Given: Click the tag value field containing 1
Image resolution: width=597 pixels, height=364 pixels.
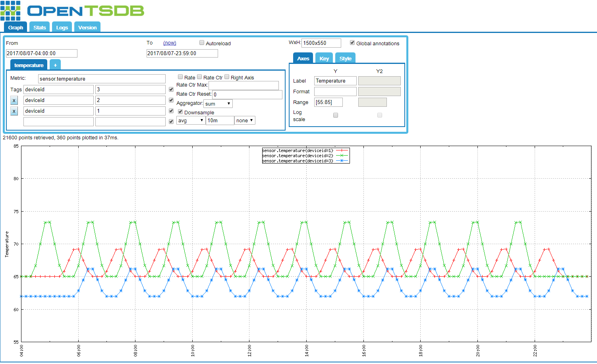Looking at the screenshot, I should point(130,111).
